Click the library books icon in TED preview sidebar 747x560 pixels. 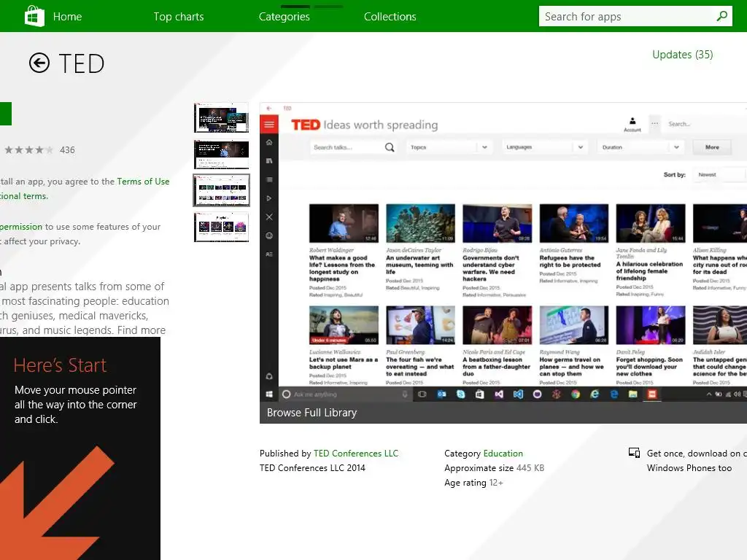pos(269,161)
